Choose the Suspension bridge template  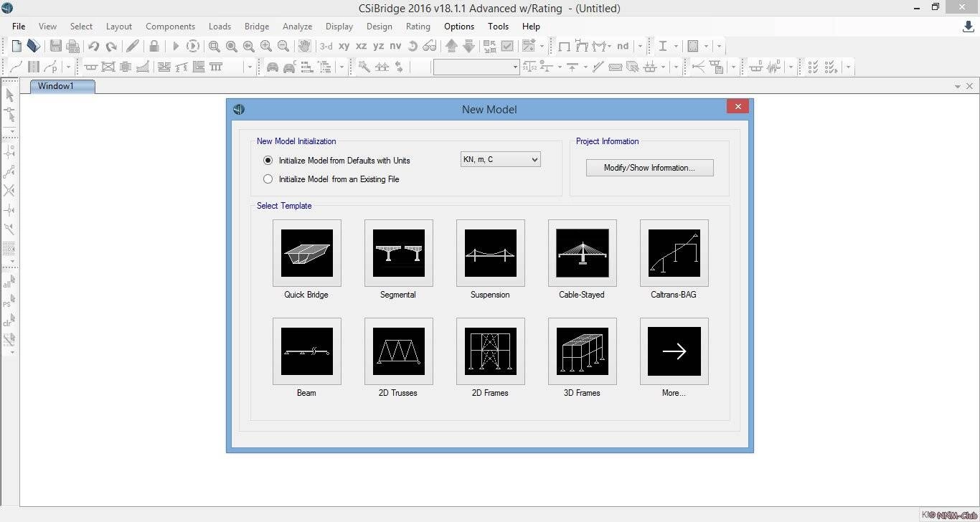pos(491,253)
